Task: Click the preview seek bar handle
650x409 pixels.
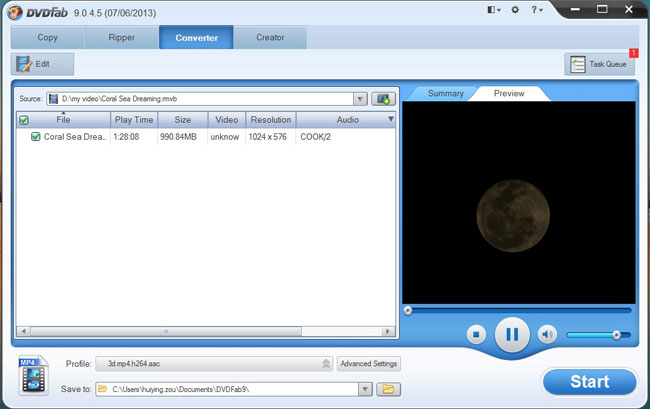Action: click(408, 310)
